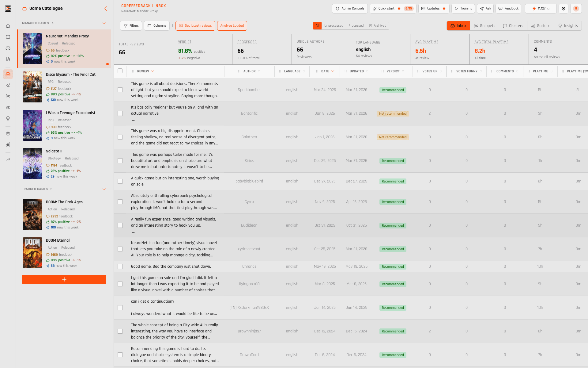Collapse the Managed Games section
588x368 pixels.
click(104, 23)
